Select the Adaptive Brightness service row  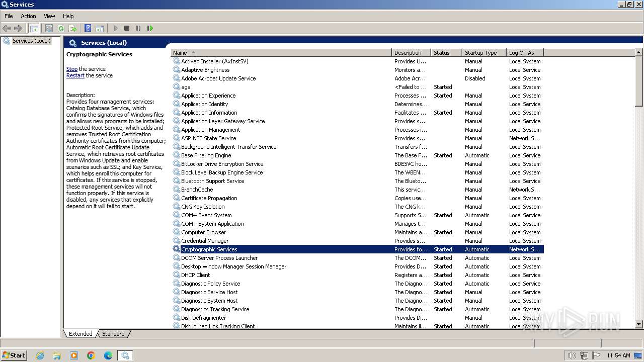[357, 70]
